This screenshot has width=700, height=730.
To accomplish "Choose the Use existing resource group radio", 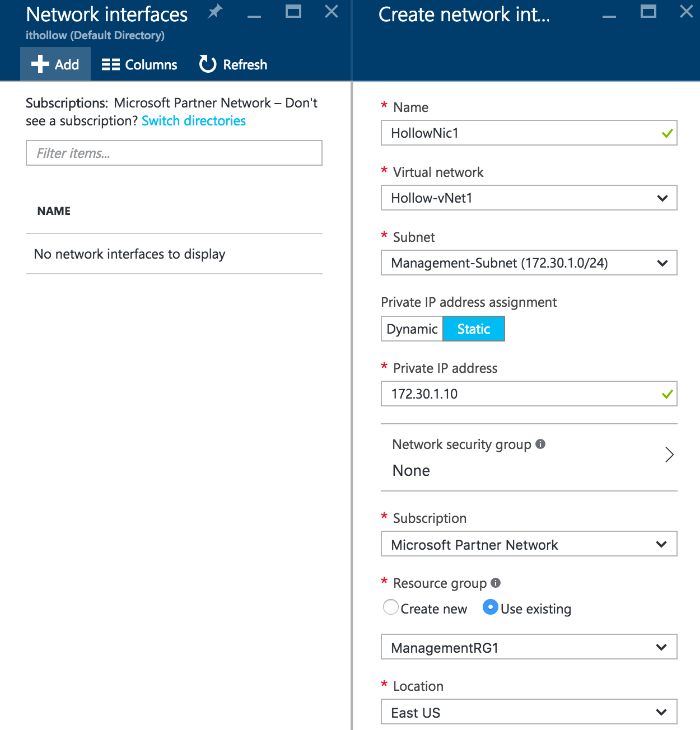I will 491,607.
